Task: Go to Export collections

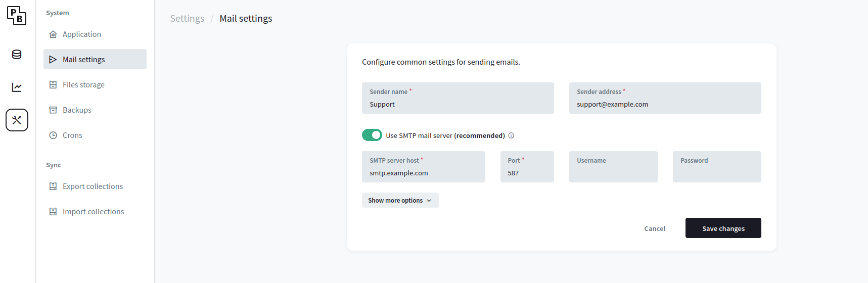Action: coord(93,186)
